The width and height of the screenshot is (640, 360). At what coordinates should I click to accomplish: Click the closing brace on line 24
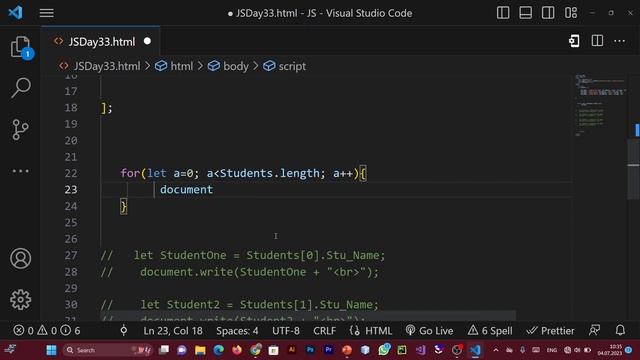pyautogui.click(x=123, y=206)
